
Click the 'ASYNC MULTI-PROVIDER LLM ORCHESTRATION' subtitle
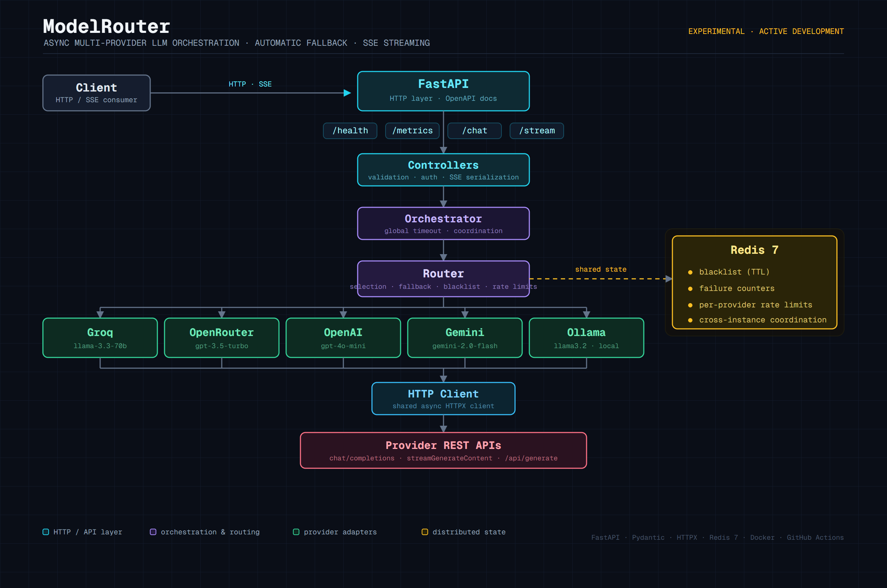click(141, 43)
